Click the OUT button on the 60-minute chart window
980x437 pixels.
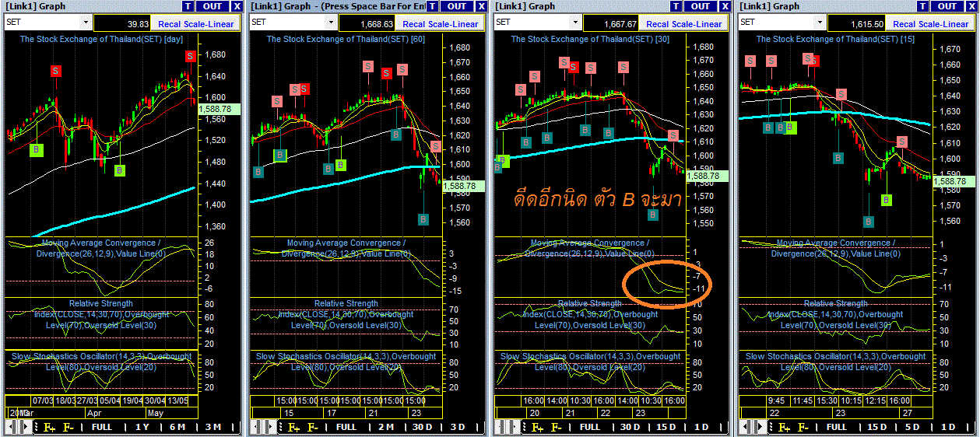456,6
